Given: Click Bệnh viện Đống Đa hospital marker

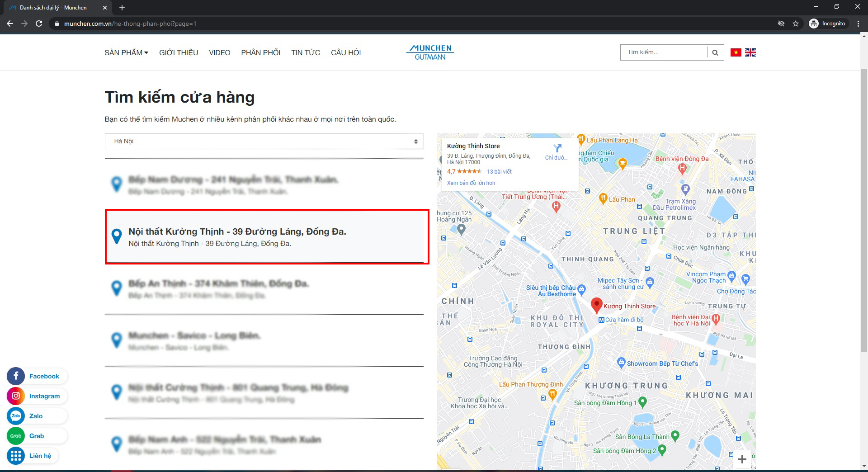Looking at the screenshot, I should click(x=682, y=169).
